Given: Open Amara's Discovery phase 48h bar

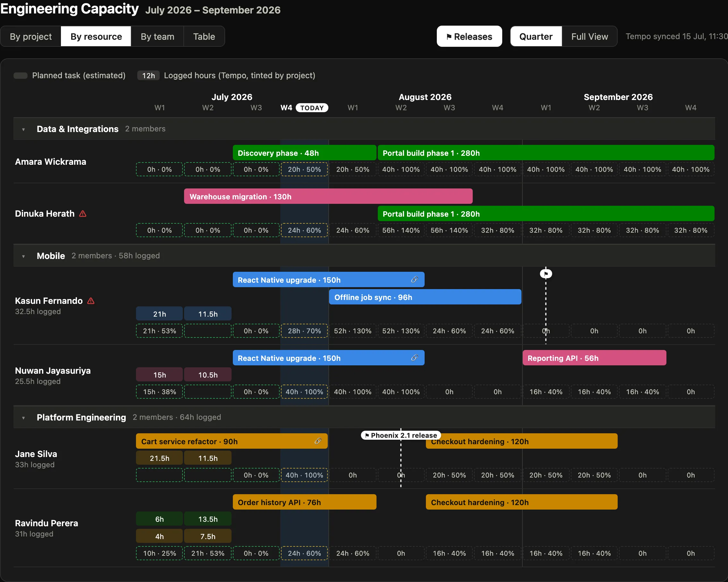Looking at the screenshot, I should tap(304, 153).
